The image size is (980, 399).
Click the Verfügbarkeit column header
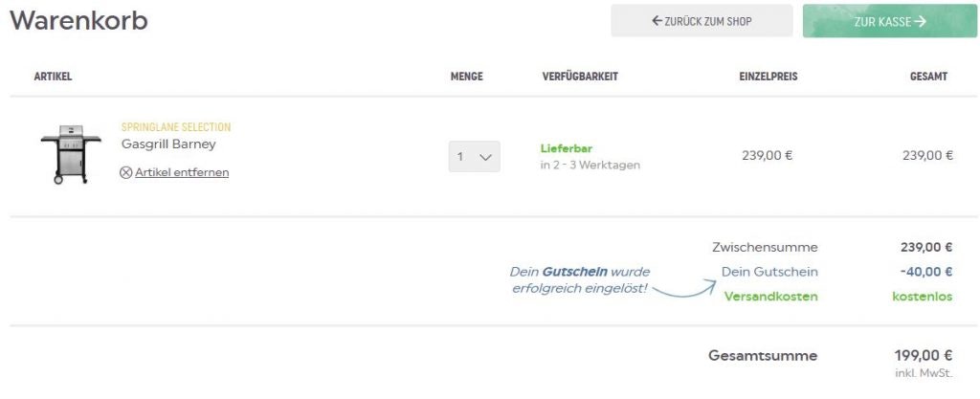click(580, 77)
